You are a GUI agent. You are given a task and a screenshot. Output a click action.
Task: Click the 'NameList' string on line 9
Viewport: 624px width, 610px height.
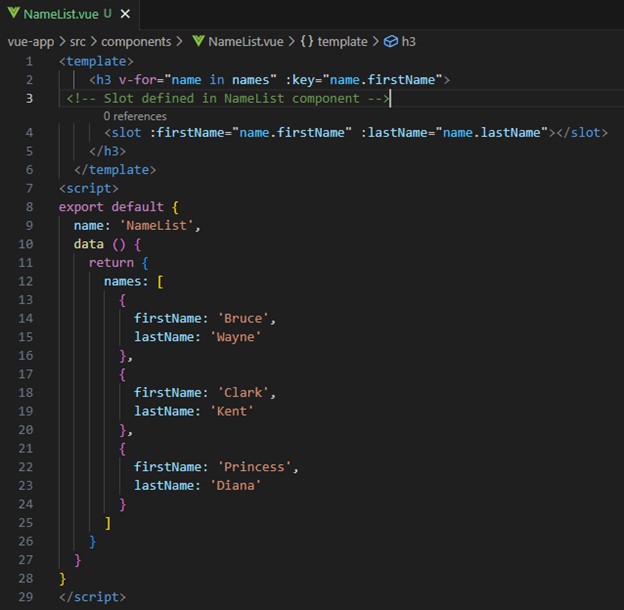point(156,226)
